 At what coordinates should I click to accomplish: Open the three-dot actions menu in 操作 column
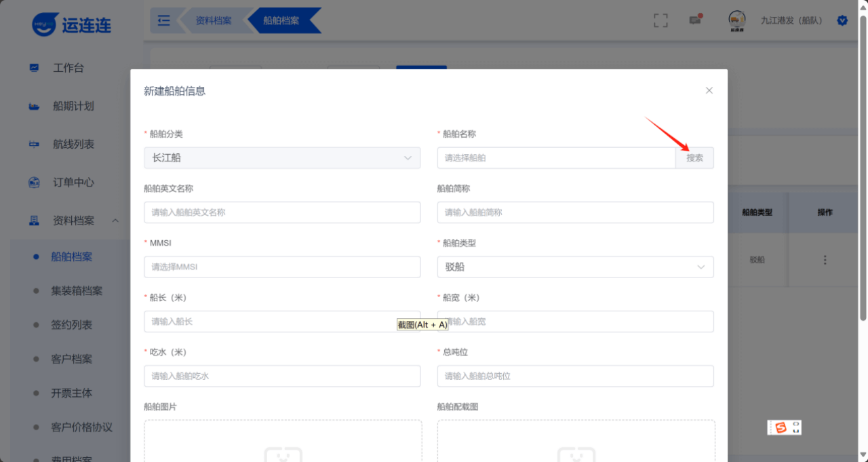(x=825, y=260)
